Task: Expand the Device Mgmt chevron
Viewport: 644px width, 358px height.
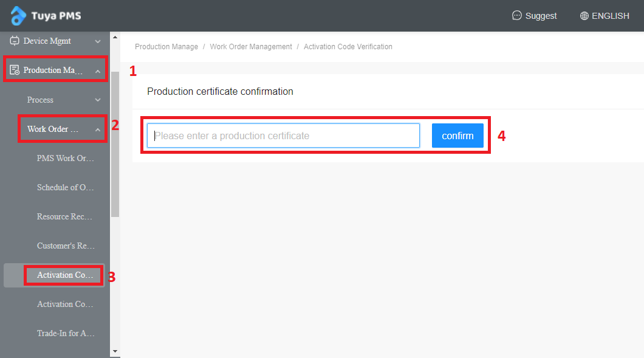Action: coord(98,41)
